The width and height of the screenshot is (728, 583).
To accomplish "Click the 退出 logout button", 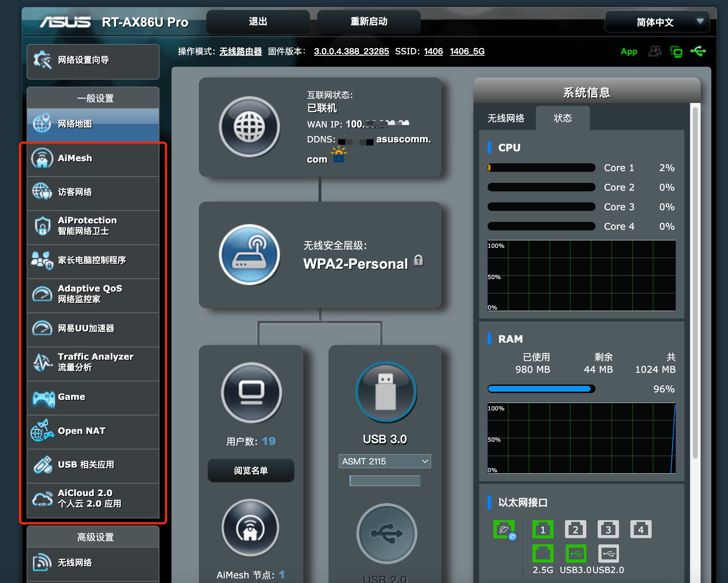I will click(258, 22).
